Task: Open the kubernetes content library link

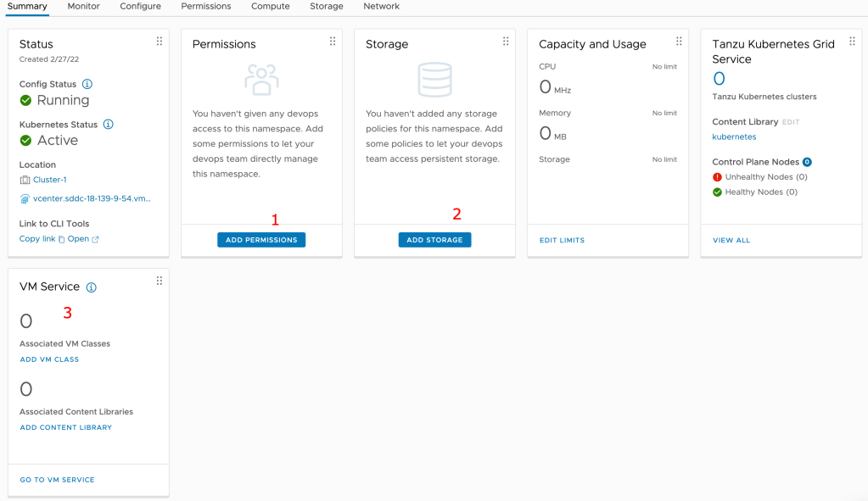Action: tap(734, 136)
